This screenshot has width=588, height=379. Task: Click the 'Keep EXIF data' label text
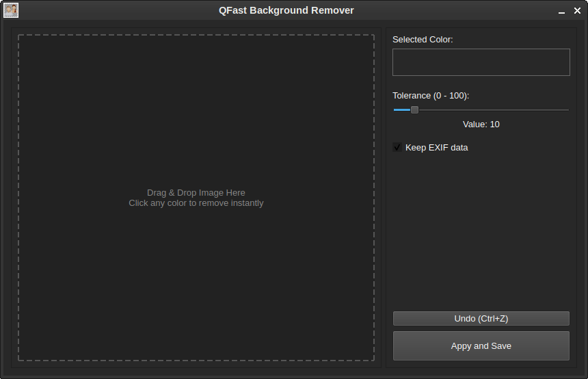tap(436, 147)
